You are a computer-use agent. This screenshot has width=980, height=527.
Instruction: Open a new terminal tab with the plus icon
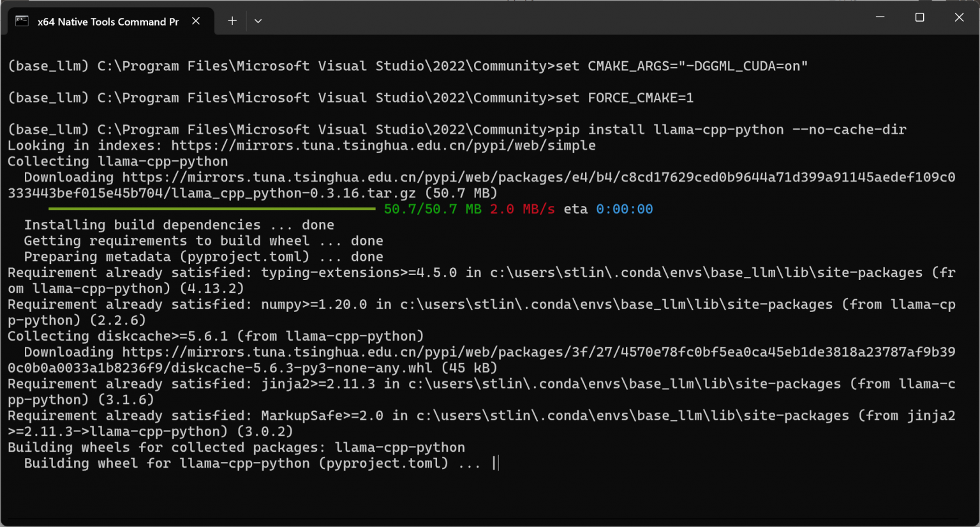[232, 21]
